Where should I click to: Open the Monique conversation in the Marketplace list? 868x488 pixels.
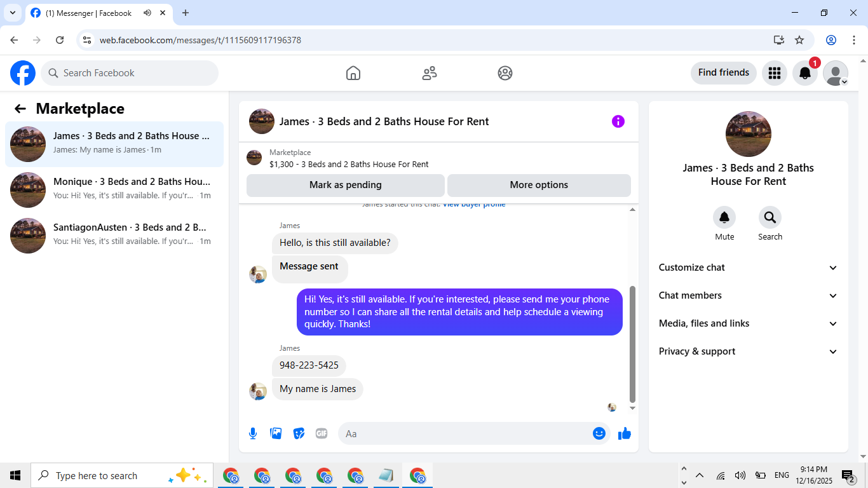pos(114,190)
